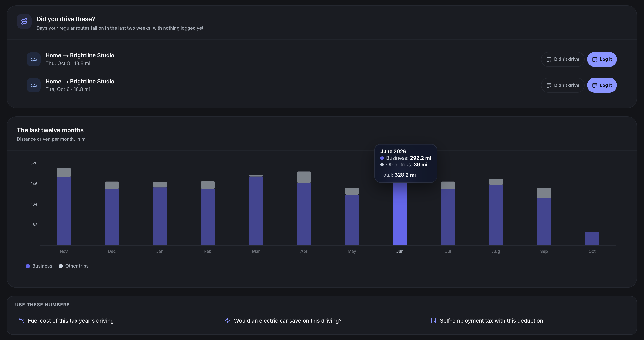This screenshot has width=644, height=340.
Task: Click the car icon on the Thu, Oct 8 trip
Action: click(x=34, y=59)
